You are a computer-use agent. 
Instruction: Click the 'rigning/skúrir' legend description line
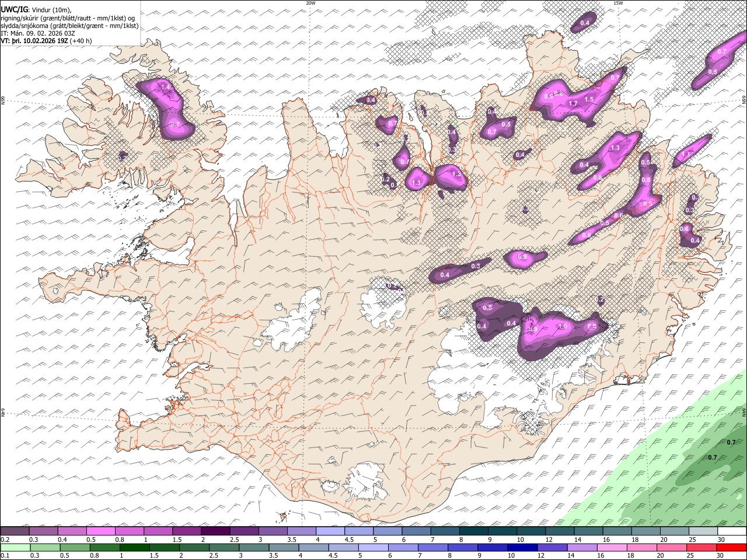click(68, 18)
